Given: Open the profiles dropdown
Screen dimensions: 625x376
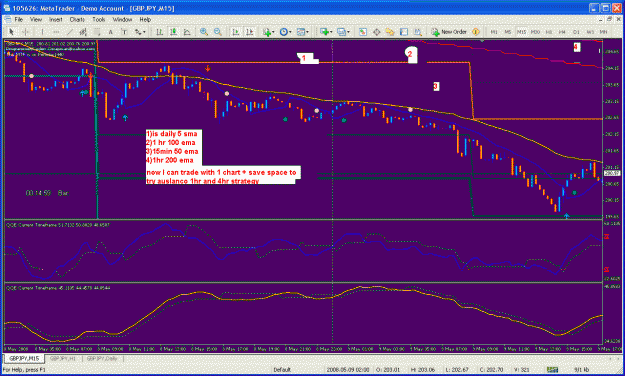Looking at the screenshot, I should (x=343, y=32).
